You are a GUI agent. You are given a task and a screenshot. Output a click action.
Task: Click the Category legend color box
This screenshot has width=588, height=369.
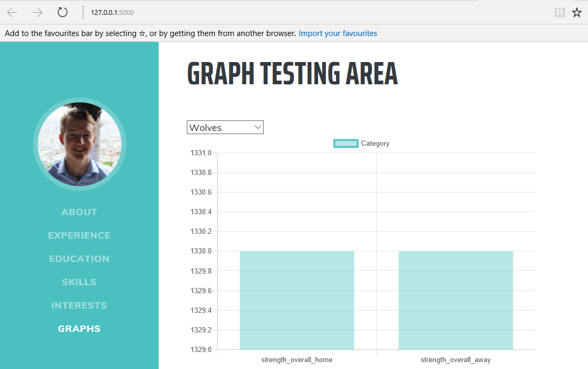pos(345,143)
